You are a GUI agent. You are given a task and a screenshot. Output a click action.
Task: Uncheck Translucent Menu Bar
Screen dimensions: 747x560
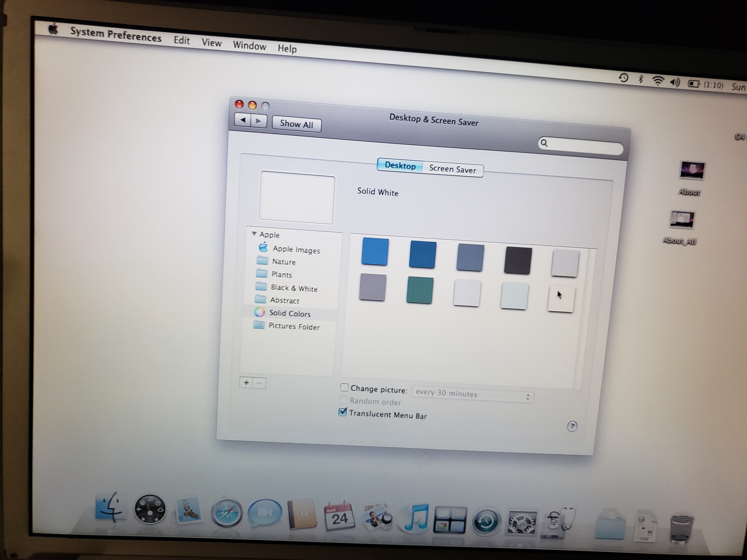point(342,412)
